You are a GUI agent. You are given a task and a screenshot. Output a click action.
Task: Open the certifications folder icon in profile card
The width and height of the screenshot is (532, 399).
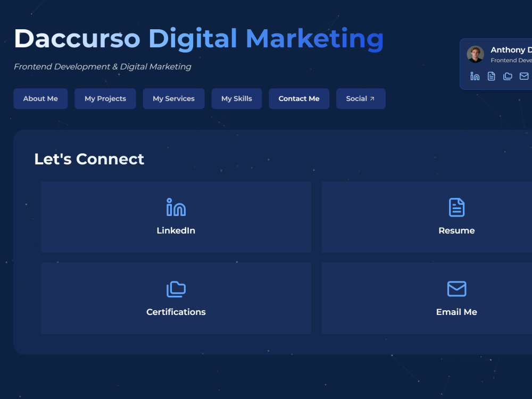coord(508,76)
